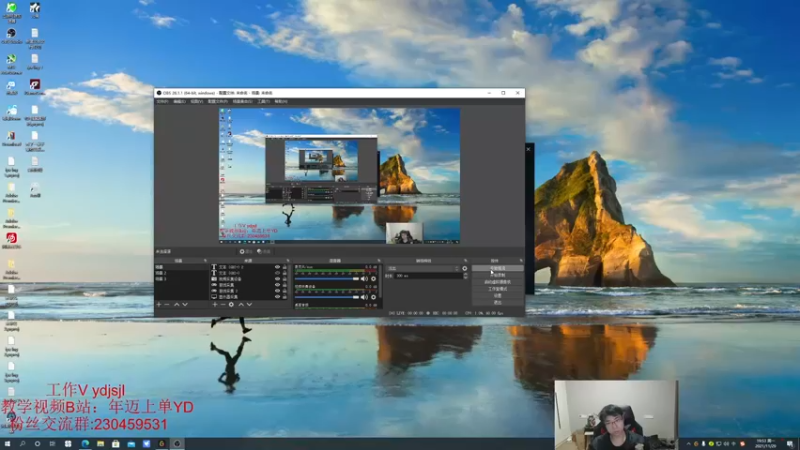Toggle visibility of first game capture source

277,285
